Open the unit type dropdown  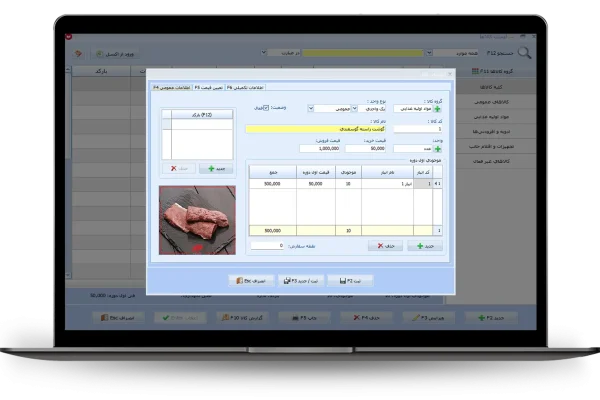tap(363, 108)
